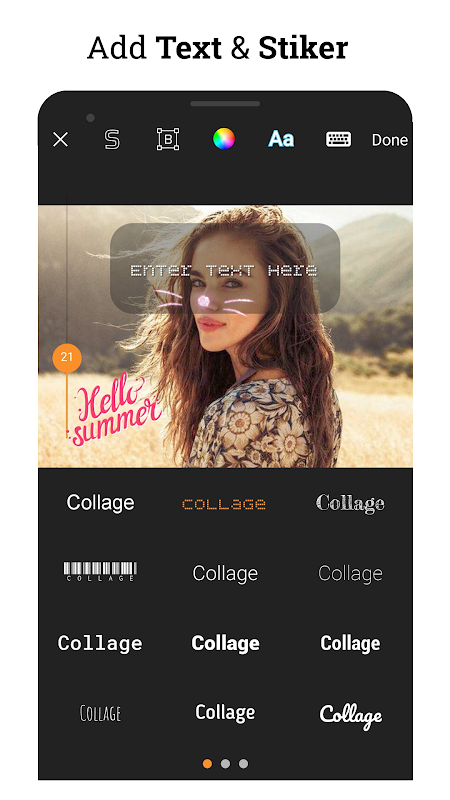Viewport: 450px width, 800px height.
Task: Go to second font page dot
Action: (x=225, y=763)
